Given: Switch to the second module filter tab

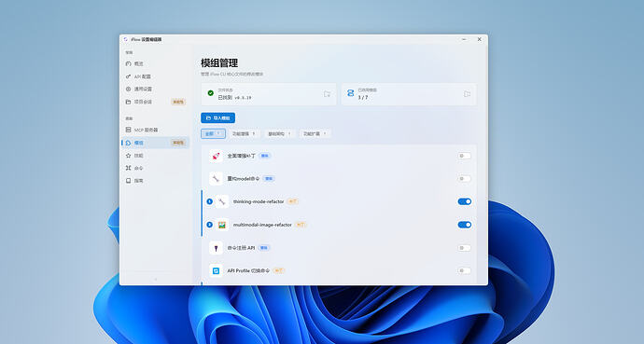Looking at the screenshot, I should click(245, 133).
